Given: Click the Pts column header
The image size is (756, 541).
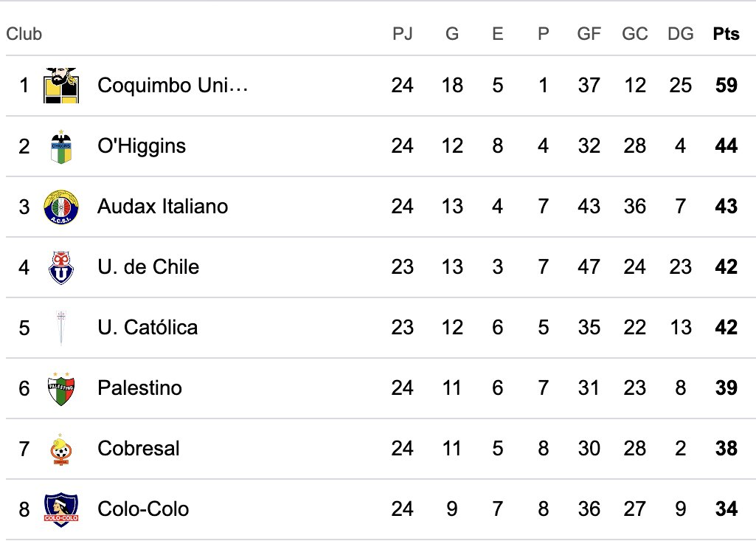Looking at the screenshot, I should tap(726, 34).
